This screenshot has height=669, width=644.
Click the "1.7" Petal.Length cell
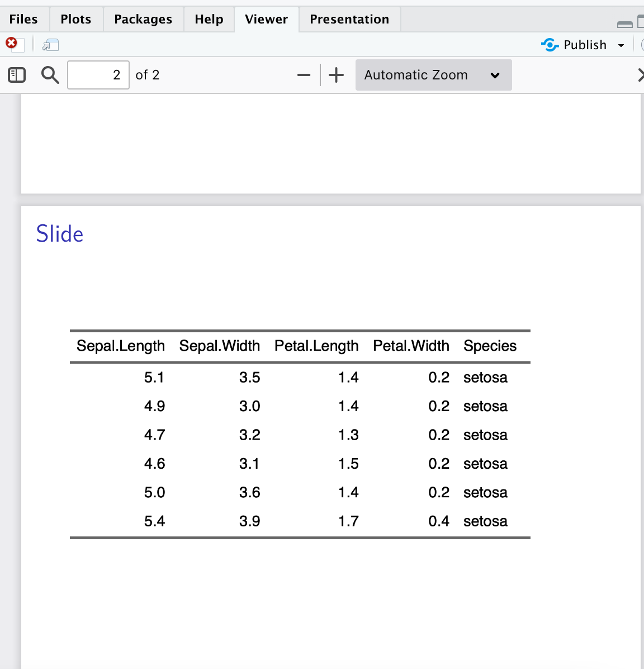pyautogui.click(x=348, y=521)
